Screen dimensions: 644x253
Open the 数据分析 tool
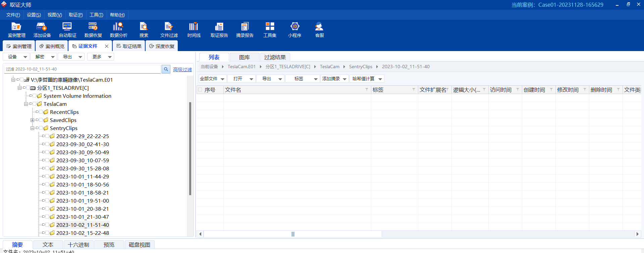coord(118,30)
